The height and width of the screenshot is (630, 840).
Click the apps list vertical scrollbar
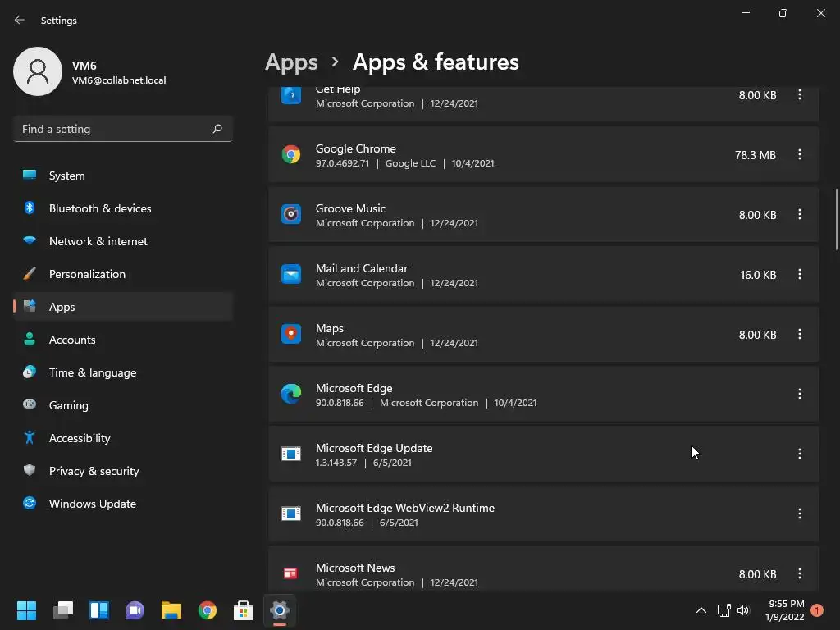[x=837, y=219]
